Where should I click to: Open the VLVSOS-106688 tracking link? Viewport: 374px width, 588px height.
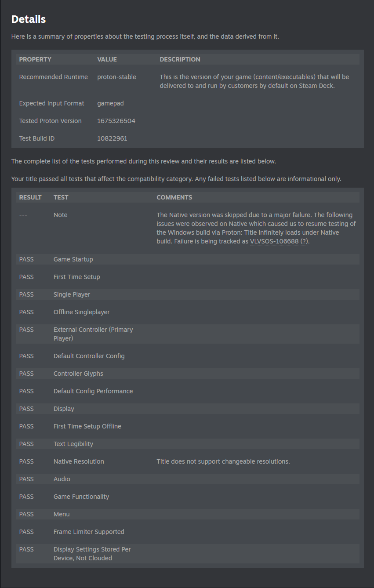(x=274, y=241)
